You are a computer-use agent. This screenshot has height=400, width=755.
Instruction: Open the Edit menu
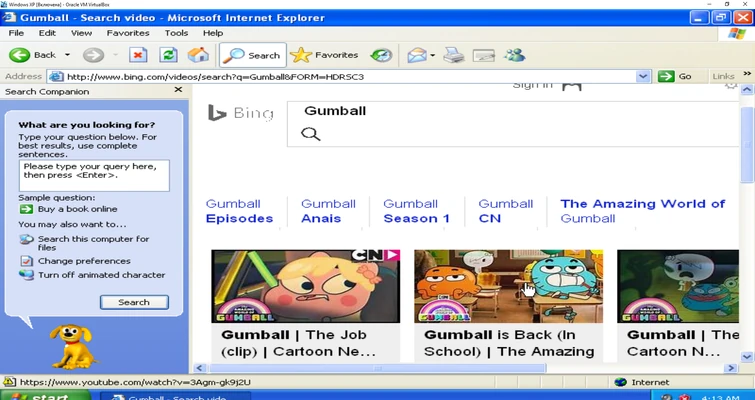tap(47, 33)
